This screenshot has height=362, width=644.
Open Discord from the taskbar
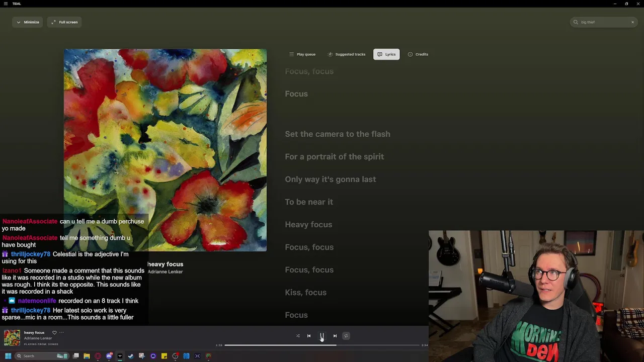[x=109, y=356]
